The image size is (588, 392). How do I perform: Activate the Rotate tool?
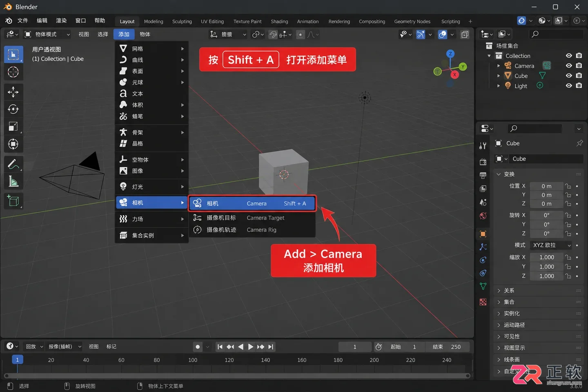[x=13, y=109]
